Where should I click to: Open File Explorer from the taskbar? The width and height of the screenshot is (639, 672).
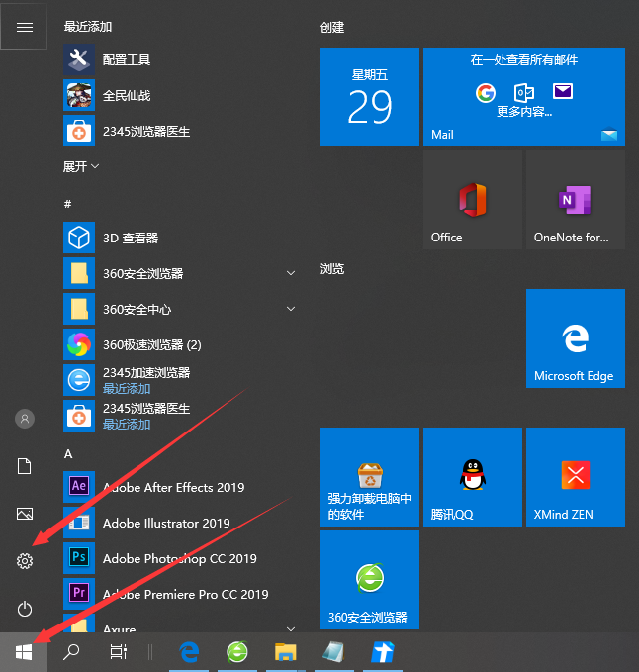285,652
